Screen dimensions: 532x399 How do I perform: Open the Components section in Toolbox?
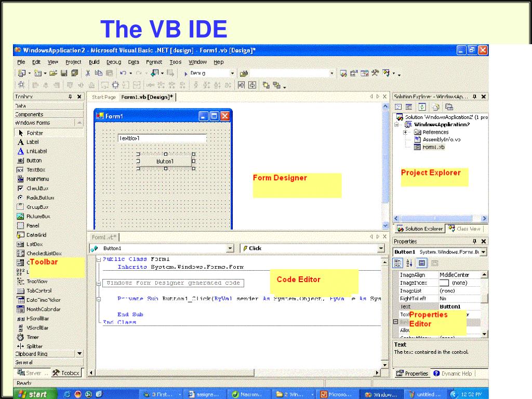pos(48,114)
